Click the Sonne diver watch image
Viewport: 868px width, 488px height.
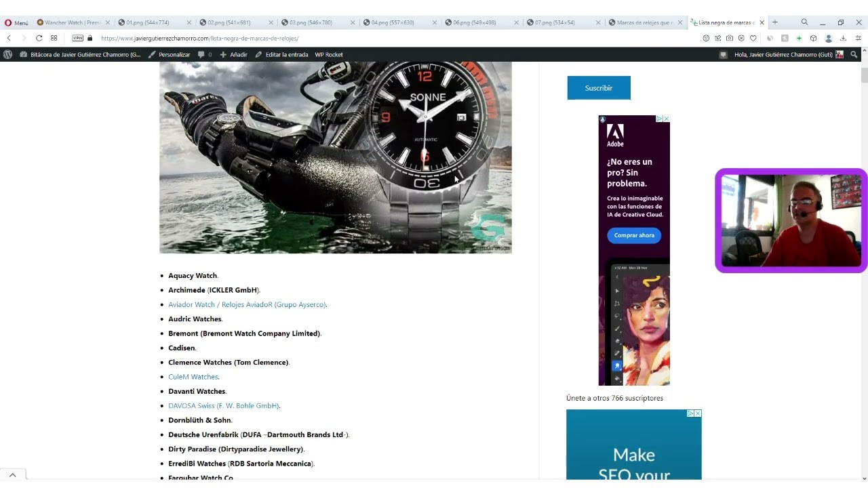[x=336, y=157]
